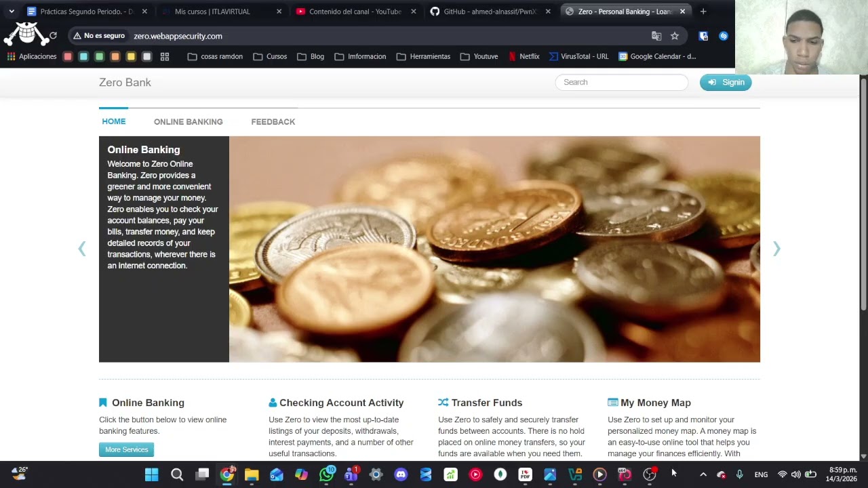868x488 pixels.
Task: Open Discord from the taskbar
Action: 401,474
